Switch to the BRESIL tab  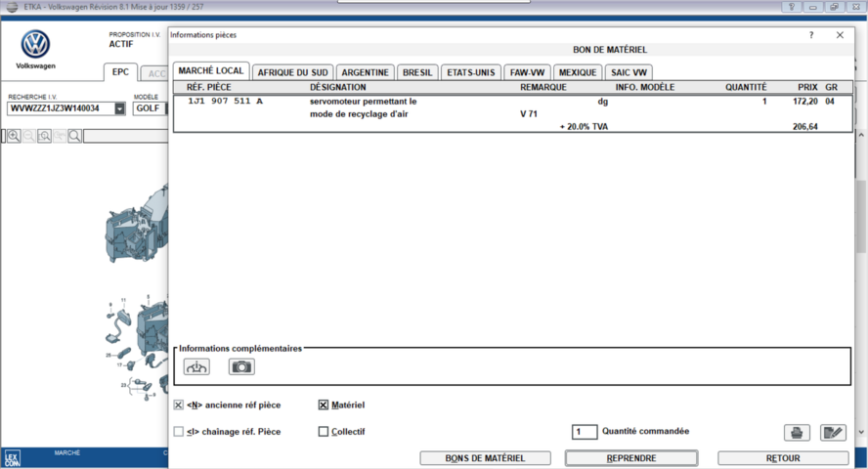[417, 72]
